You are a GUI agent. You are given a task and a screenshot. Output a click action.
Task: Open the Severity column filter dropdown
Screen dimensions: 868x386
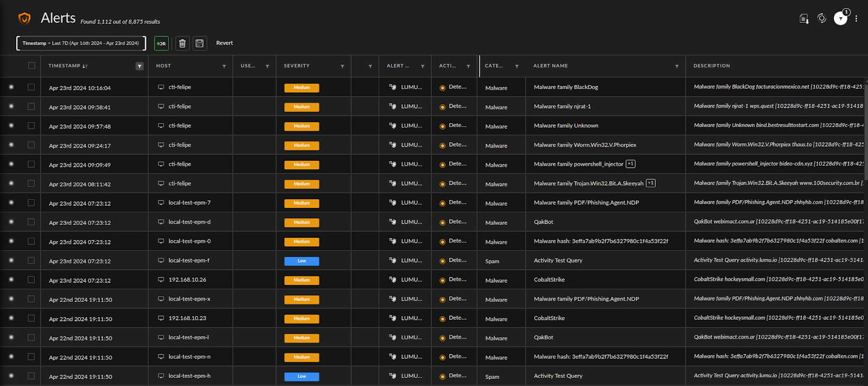(342, 66)
